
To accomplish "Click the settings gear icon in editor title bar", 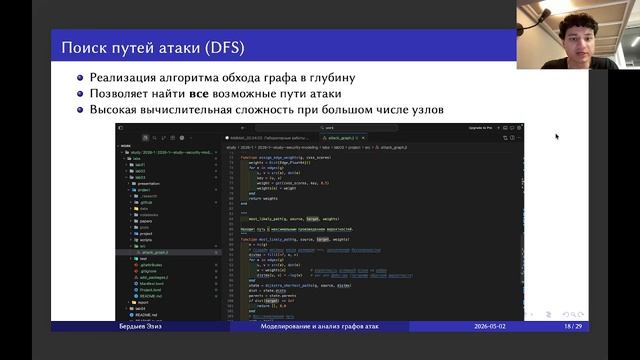I will tap(519, 128).
